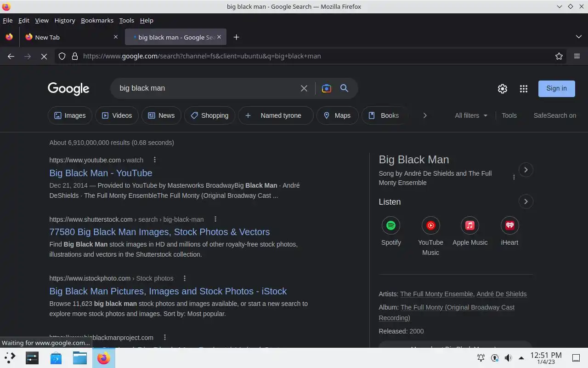Image resolution: width=588 pixels, height=368 pixels.
Task: Open Big Black Man - YouTube result
Action: click(x=101, y=173)
